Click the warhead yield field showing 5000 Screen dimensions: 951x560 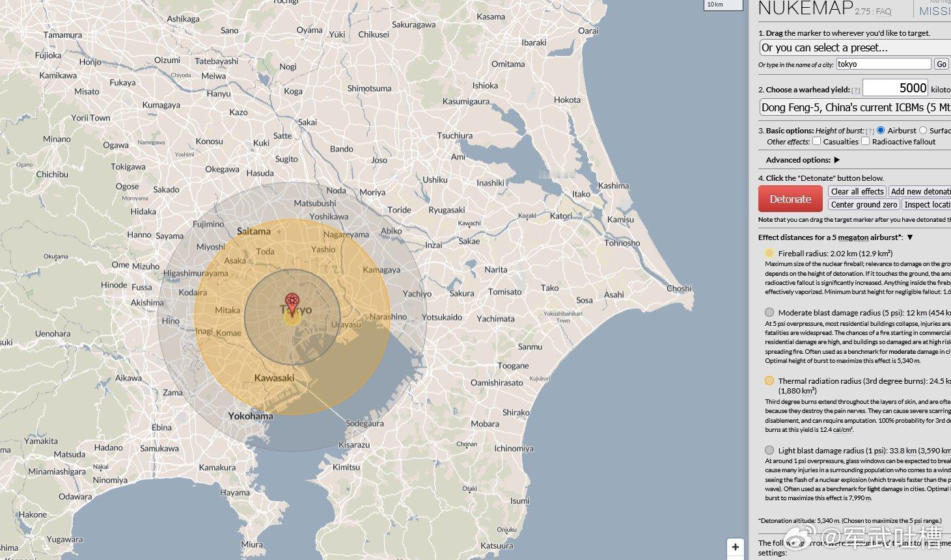(895, 88)
